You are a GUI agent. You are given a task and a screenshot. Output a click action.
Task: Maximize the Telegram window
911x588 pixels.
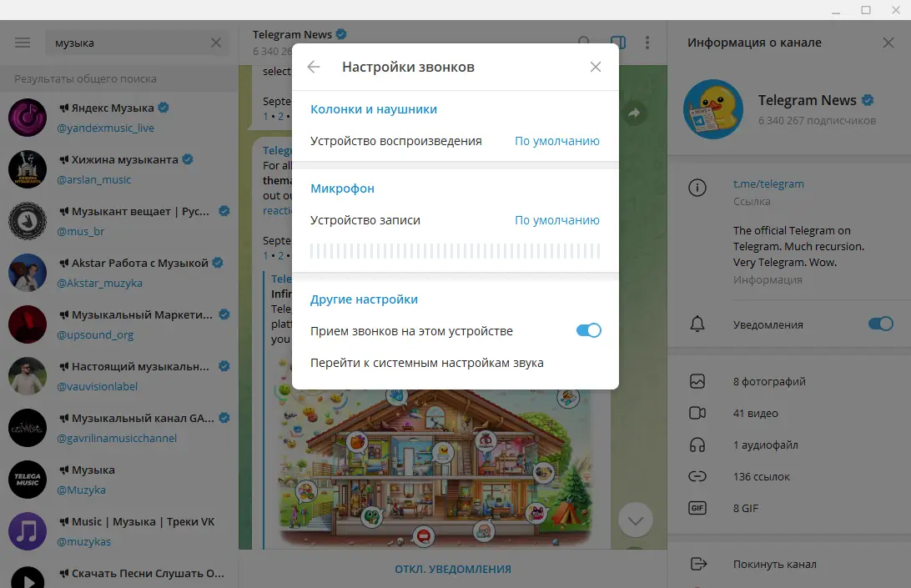[x=866, y=10]
